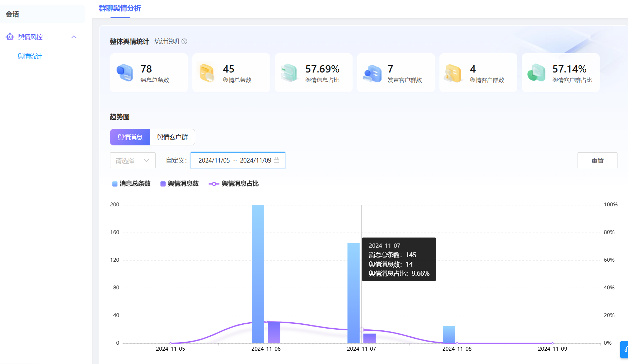Click the 趋势图 heading
628x364 pixels.
(120, 117)
